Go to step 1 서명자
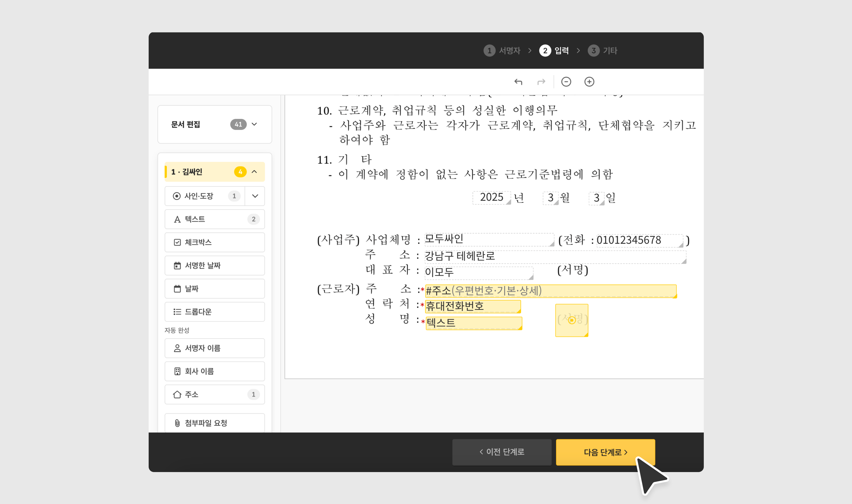852x504 pixels. pyautogui.click(x=502, y=51)
